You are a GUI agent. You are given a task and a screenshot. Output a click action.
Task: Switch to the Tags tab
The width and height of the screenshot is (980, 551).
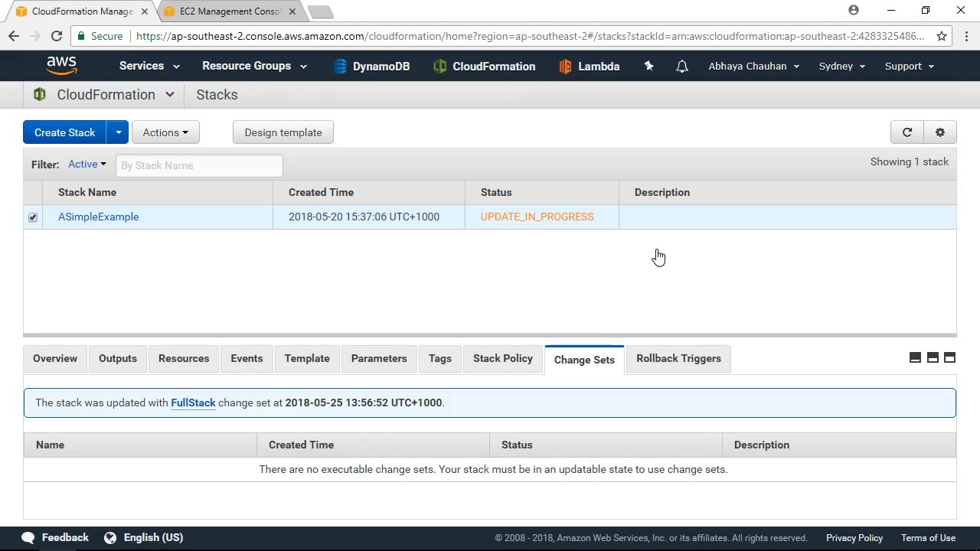click(440, 358)
